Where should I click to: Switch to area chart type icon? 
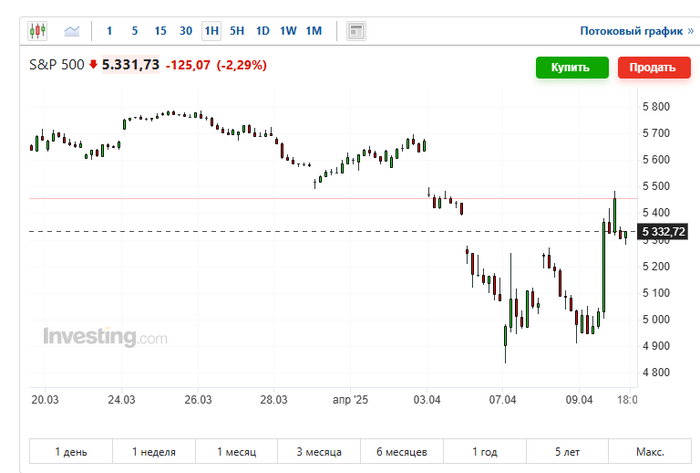coord(72,31)
